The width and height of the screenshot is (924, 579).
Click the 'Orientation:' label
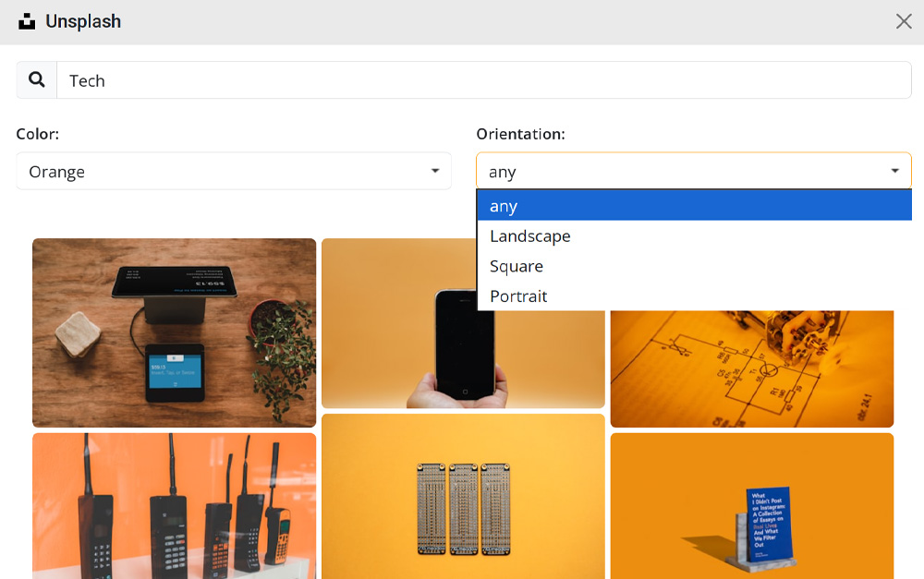coord(520,134)
